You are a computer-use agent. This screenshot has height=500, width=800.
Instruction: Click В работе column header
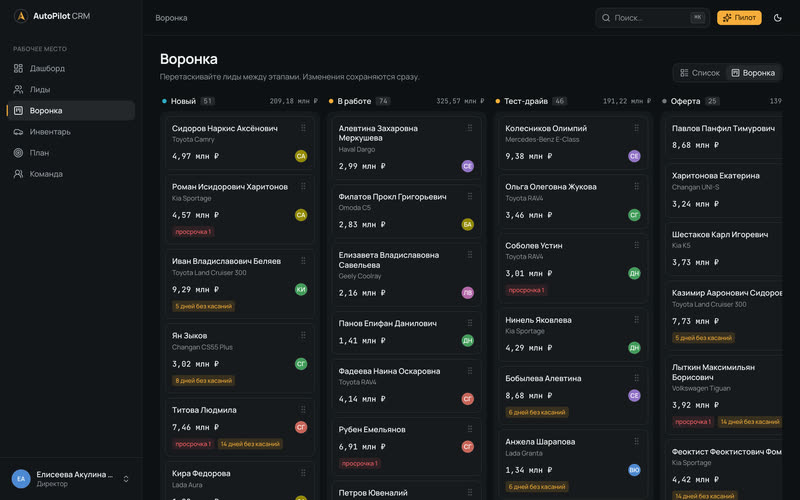click(354, 101)
